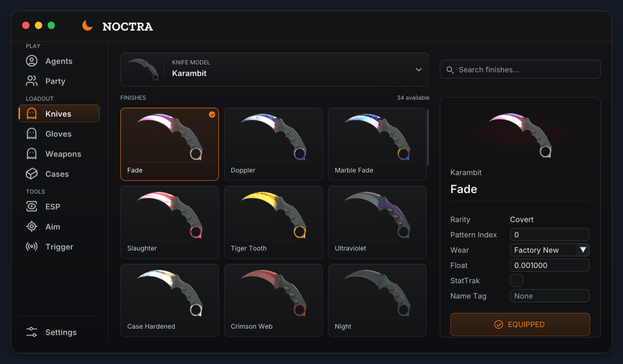Click the Trigger menu label

pos(59,247)
